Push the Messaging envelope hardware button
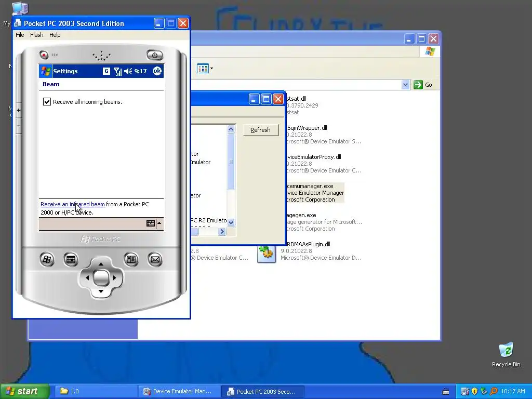The height and width of the screenshot is (399, 532). 155,260
